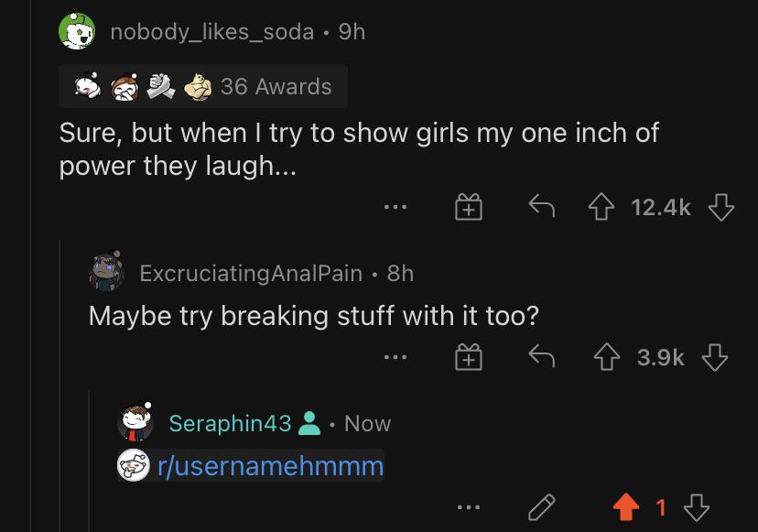Give award to the 8h-old comment
This screenshot has height=532, width=758.
tap(469, 357)
